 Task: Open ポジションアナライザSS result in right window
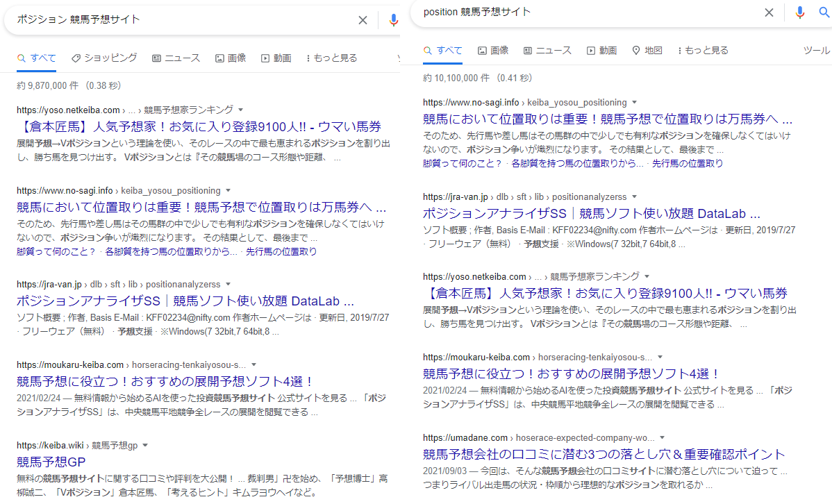pyautogui.click(x=592, y=214)
